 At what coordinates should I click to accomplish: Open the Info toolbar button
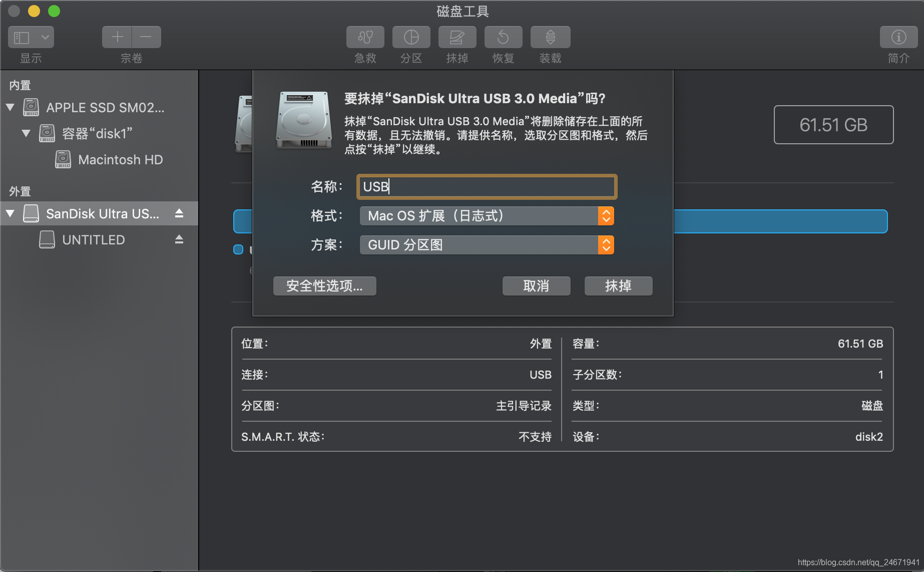pyautogui.click(x=899, y=37)
